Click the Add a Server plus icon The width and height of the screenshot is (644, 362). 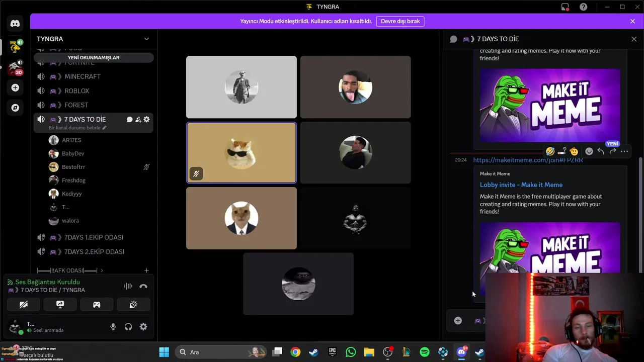(x=15, y=87)
